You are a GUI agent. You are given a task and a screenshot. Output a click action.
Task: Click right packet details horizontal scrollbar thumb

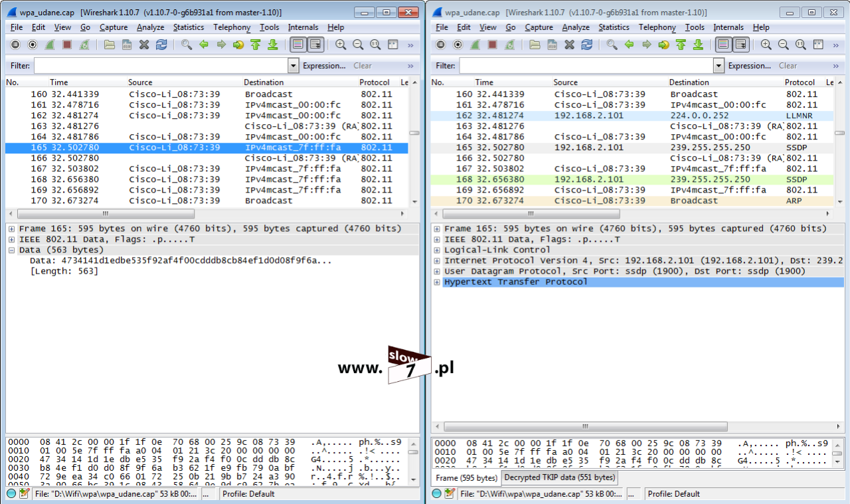pos(585,426)
